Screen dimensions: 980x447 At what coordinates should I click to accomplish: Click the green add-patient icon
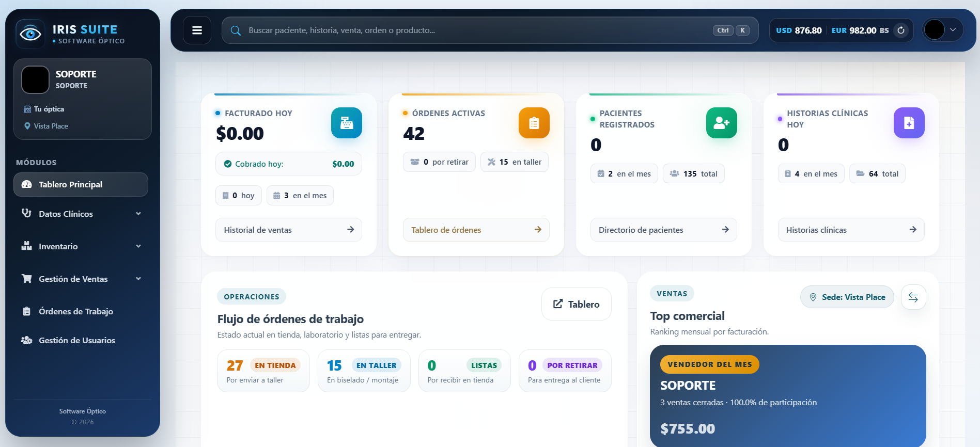click(722, 123)
